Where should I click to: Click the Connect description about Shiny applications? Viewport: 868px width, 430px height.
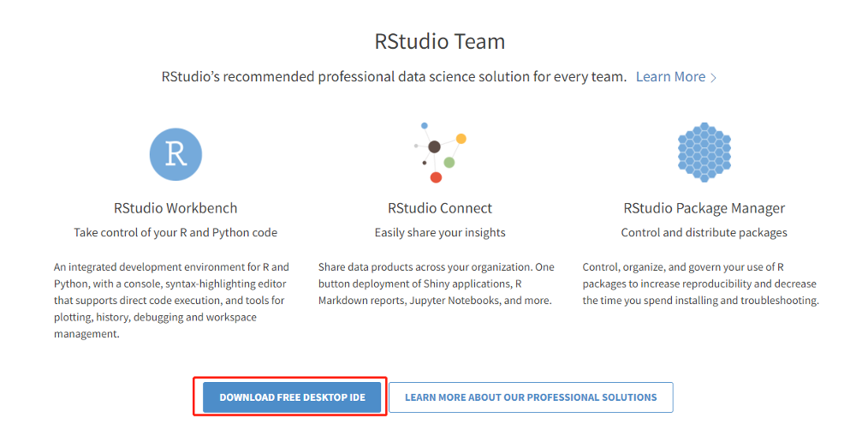coord(437,284)
